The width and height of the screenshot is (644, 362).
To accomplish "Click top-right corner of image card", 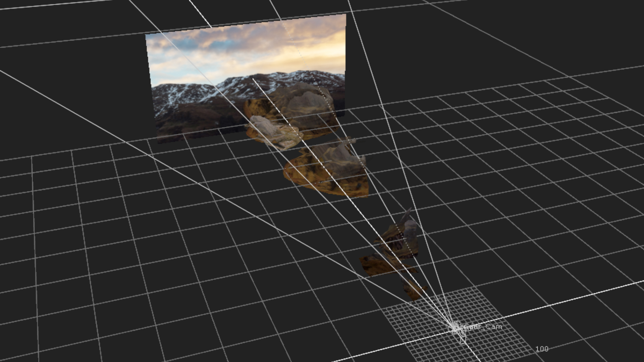I will tap(344, 15).
